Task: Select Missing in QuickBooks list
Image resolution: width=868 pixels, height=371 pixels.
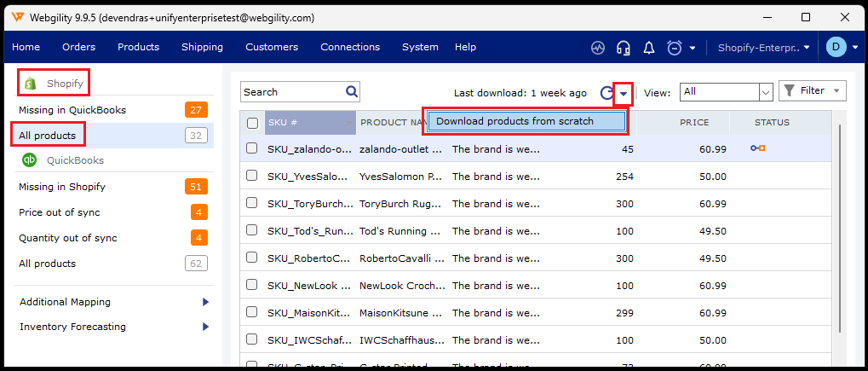Action: (72, 110)
